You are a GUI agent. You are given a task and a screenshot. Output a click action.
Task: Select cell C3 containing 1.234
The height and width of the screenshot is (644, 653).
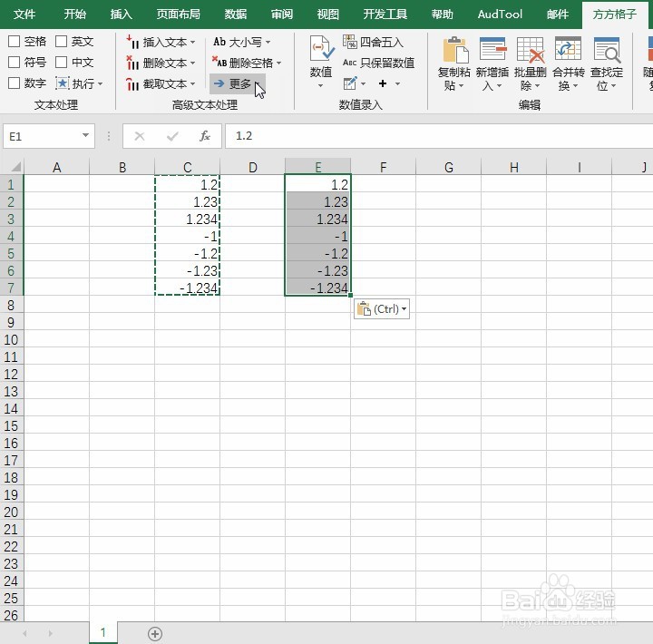188,219
